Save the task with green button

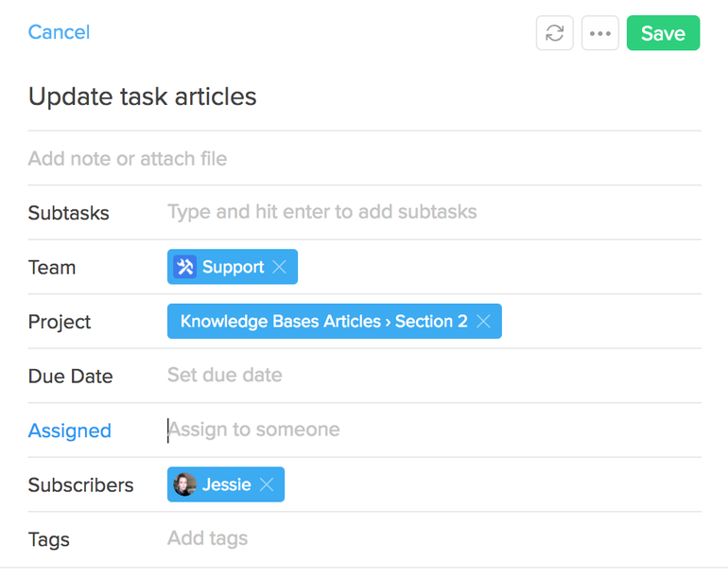[663, 33]
